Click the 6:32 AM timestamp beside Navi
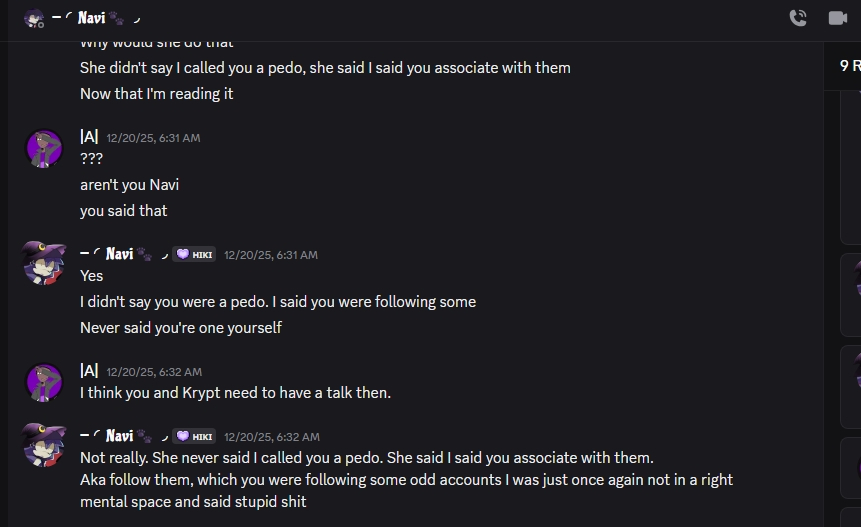The height and width of the screenshot is (527, 861). (272, 437)
